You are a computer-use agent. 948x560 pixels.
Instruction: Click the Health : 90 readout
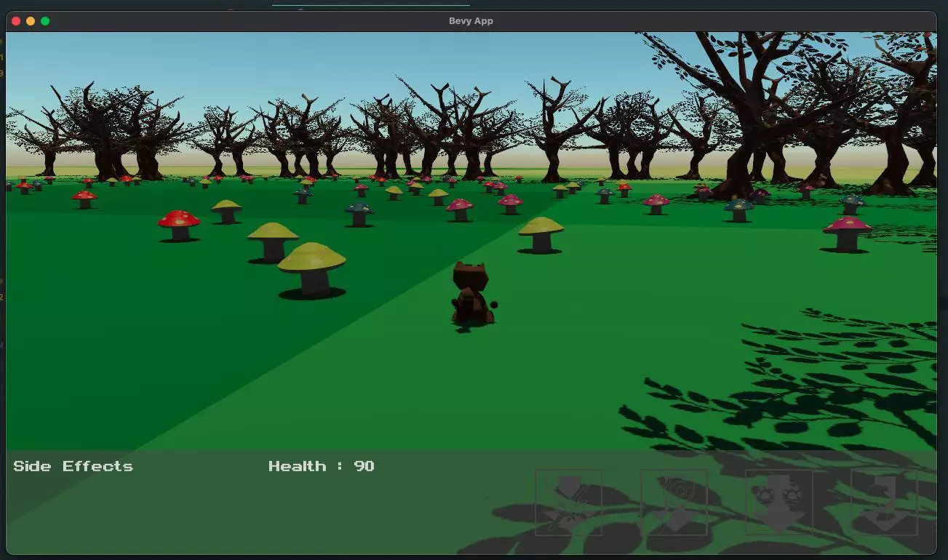coord(321,466)
